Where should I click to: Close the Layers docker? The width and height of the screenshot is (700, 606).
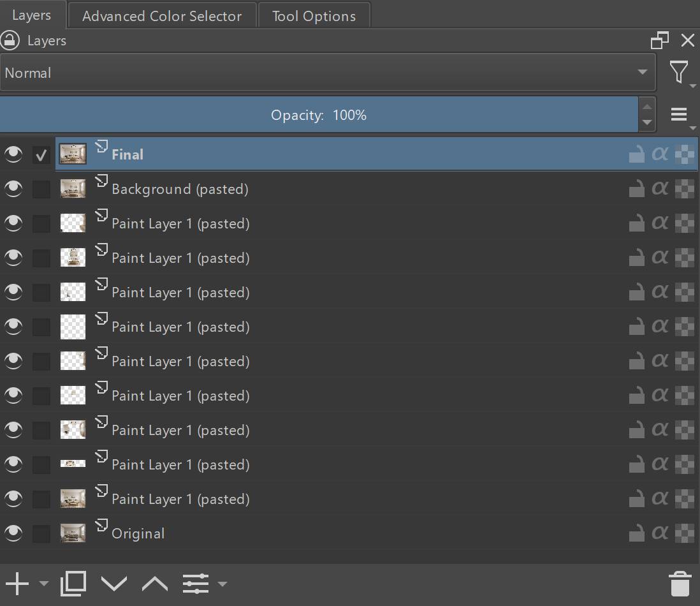(687, 40)
